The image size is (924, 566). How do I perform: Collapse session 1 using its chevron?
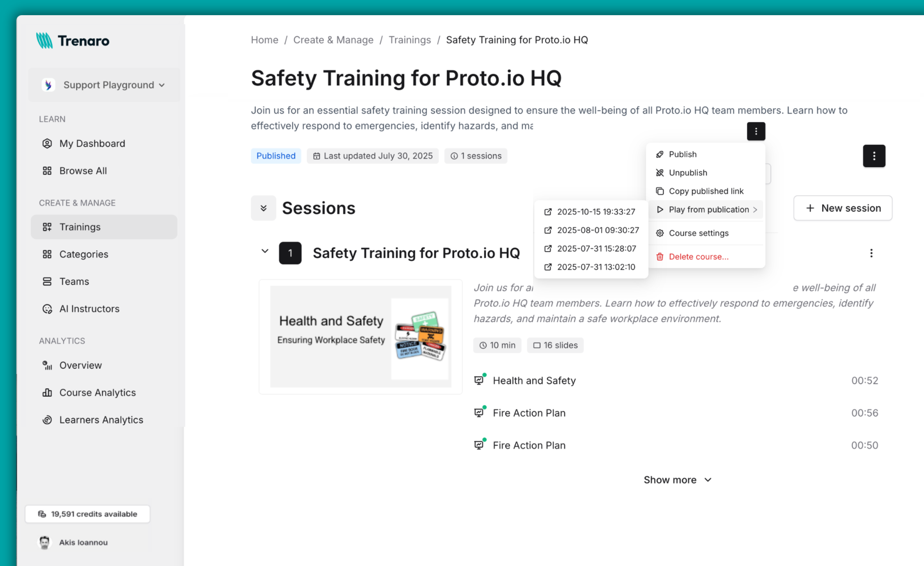click(265, 251)
